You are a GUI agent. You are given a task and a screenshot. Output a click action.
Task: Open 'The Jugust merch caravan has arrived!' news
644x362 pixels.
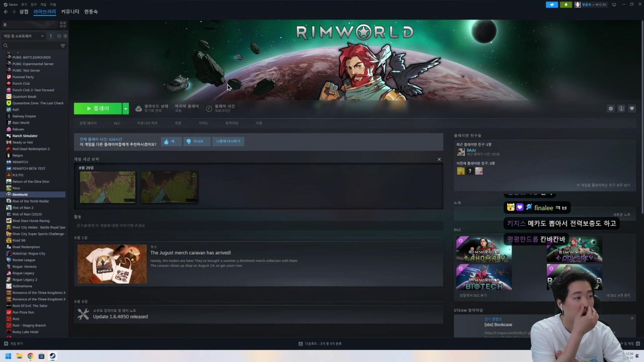click(191, 253)
